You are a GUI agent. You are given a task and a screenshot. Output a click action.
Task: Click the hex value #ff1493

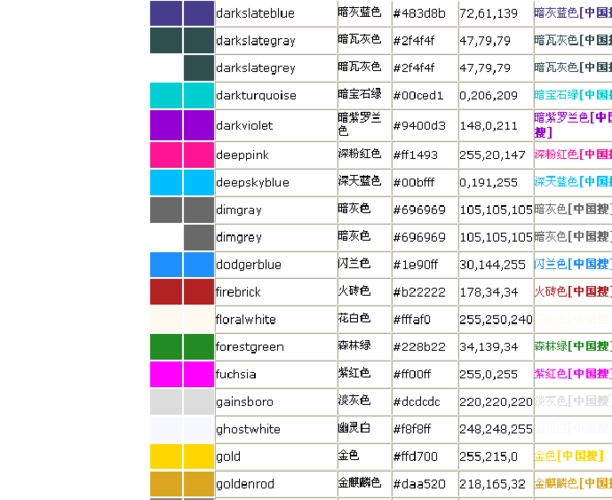(x=415, y=155)
